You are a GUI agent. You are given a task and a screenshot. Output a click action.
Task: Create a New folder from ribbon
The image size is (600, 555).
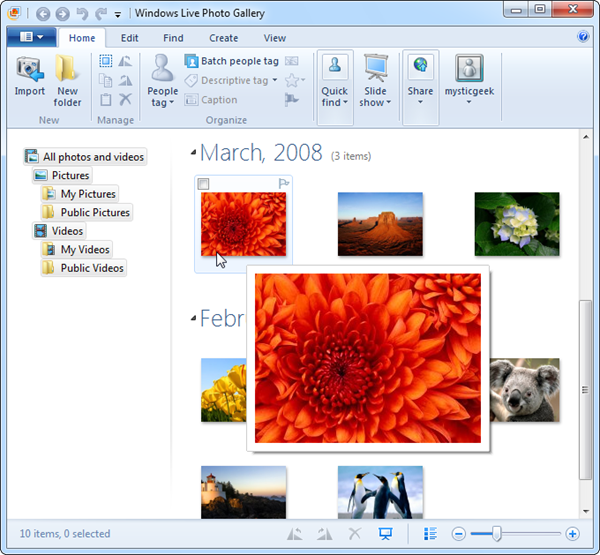pyautogui.click(x=67, y=79)
